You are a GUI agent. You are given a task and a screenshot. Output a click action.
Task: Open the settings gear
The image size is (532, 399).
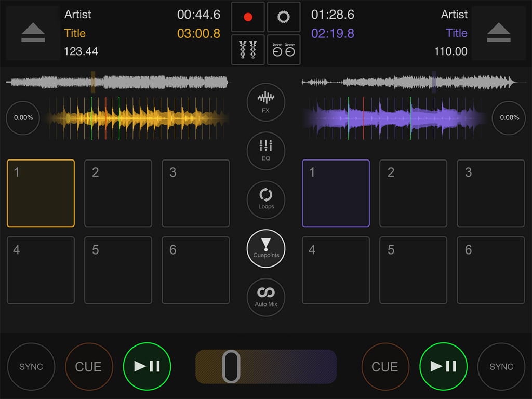[x=284, y=17]
